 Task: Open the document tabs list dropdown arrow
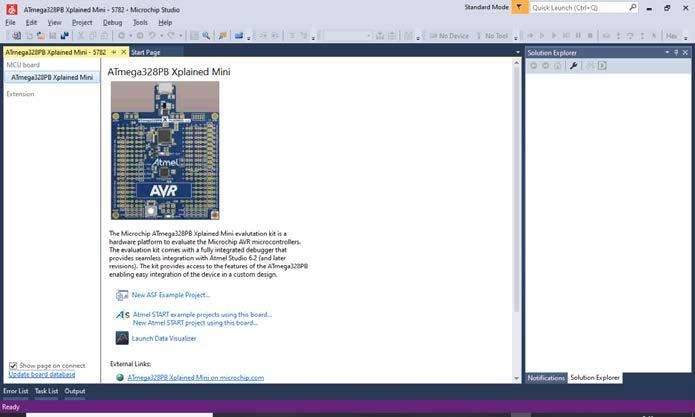click(517, 52)
